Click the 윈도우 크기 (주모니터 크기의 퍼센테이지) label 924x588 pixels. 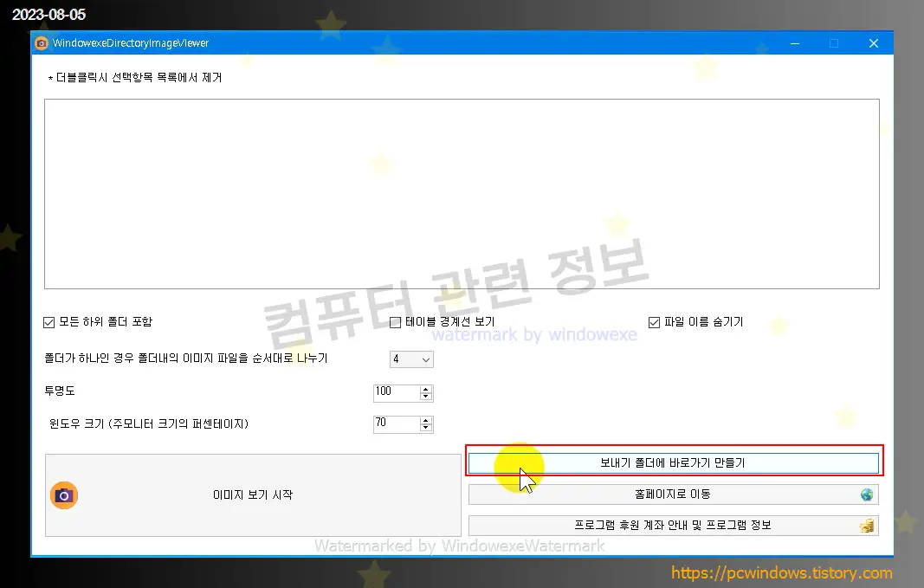click(148, 423)
